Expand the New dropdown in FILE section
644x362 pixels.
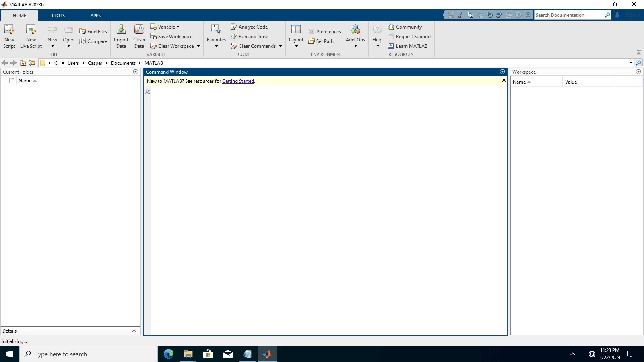tap(52, 46)
